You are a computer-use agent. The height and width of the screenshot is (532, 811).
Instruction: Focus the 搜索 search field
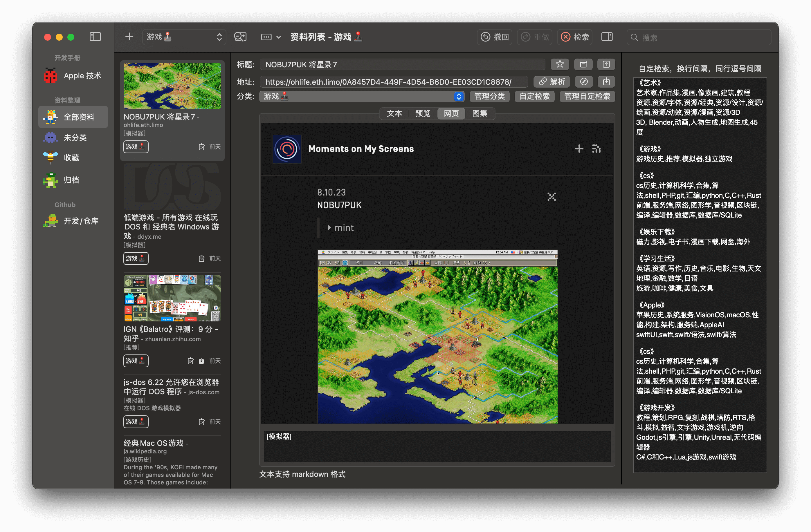pos(699,37)
